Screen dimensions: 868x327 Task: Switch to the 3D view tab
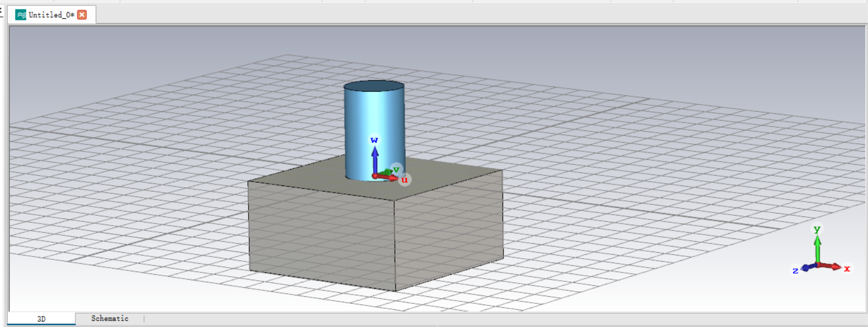[41, 319]
